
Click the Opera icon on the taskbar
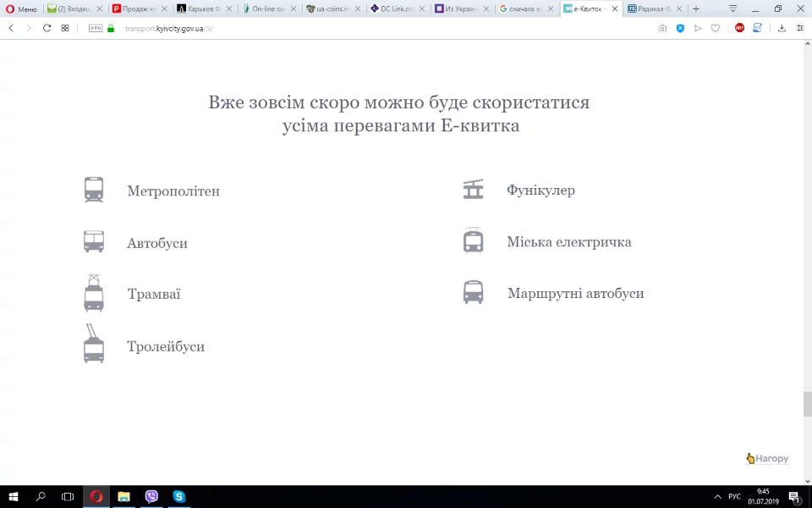(x=96, y=497)
